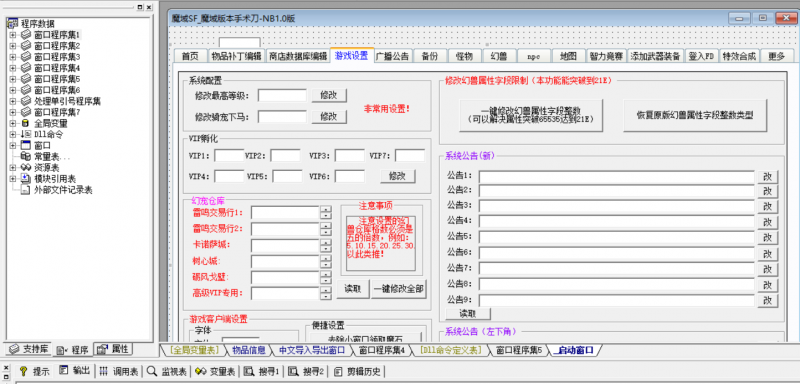Click the 常量表 icon
Image resolution: width=800 pixels, height=384 pixels.
click(x=26, y=157)
